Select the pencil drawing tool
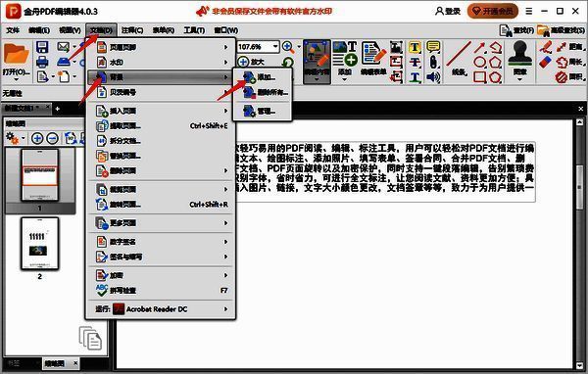 [545, 47]
